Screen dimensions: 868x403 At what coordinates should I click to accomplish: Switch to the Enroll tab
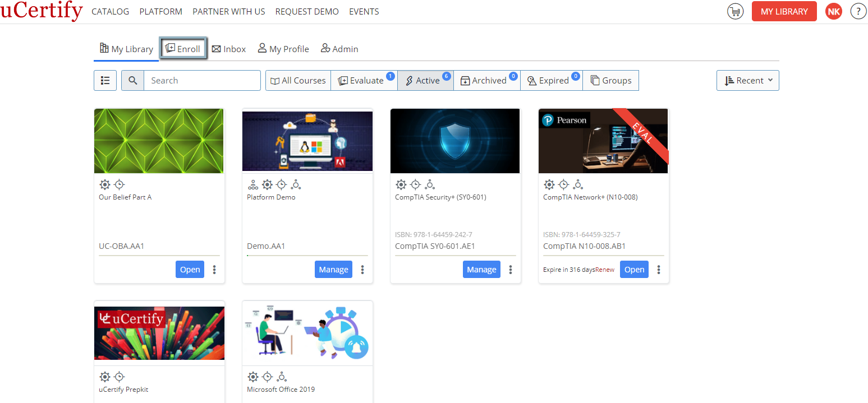pyautogui.click(x=183, y=49)
